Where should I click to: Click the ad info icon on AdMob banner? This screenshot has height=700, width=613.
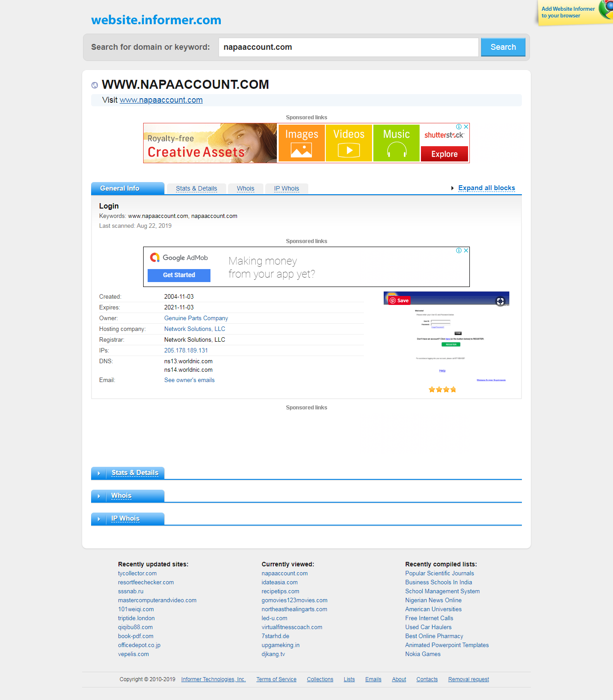click(459, 251)
